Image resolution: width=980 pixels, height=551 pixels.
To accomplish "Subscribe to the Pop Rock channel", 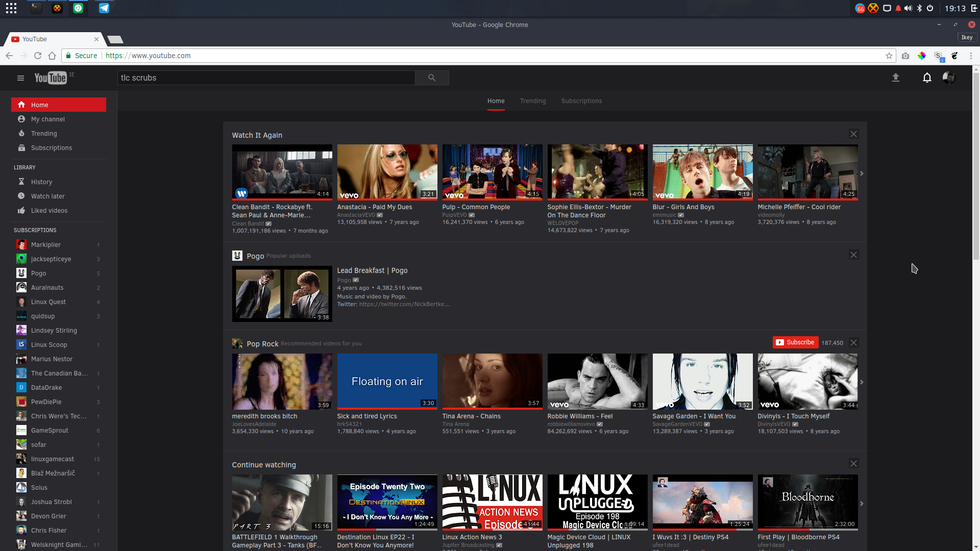I will point(795,342).
